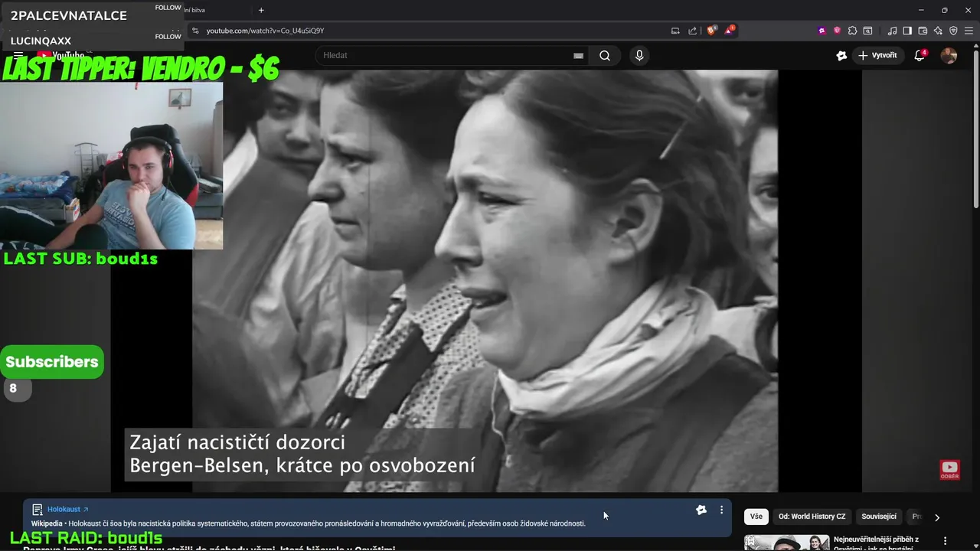Open the Brave Shields lion icon
Screen dimensions: 980x551
[x=711, y=31]
